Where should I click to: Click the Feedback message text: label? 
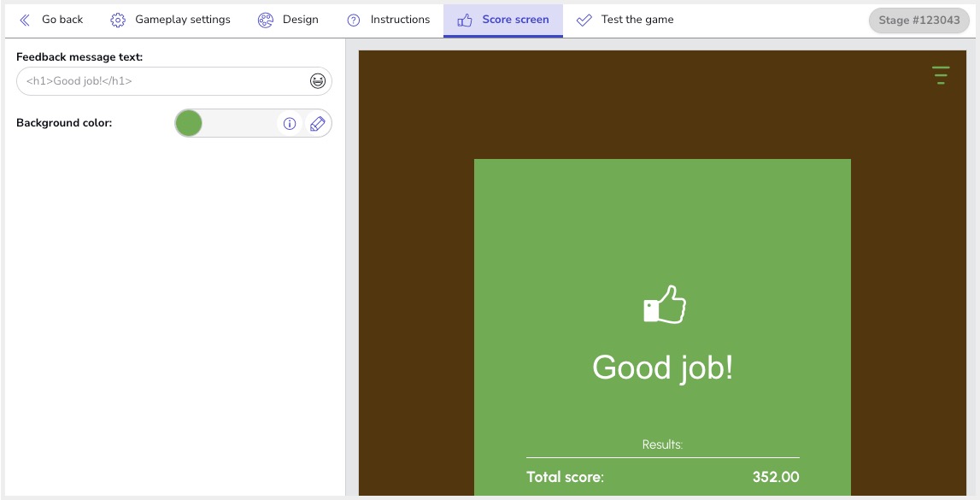(x=79, y=57)
